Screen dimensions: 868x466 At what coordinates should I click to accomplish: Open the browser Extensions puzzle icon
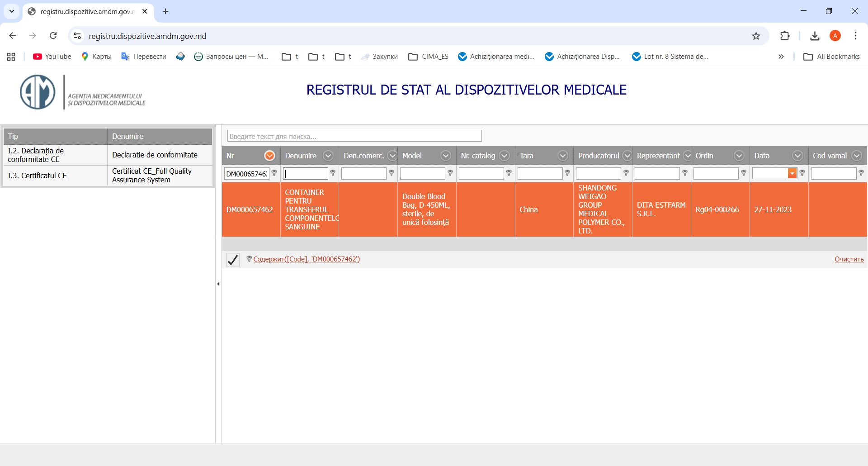pyautogui.click(x=785, y=36)
